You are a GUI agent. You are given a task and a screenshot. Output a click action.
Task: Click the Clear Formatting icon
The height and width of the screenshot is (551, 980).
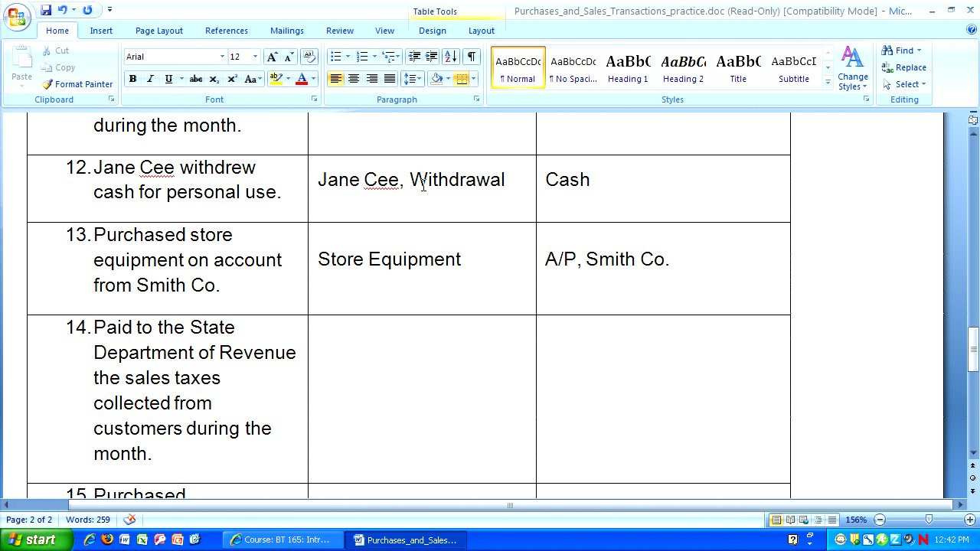coord(309,57)
